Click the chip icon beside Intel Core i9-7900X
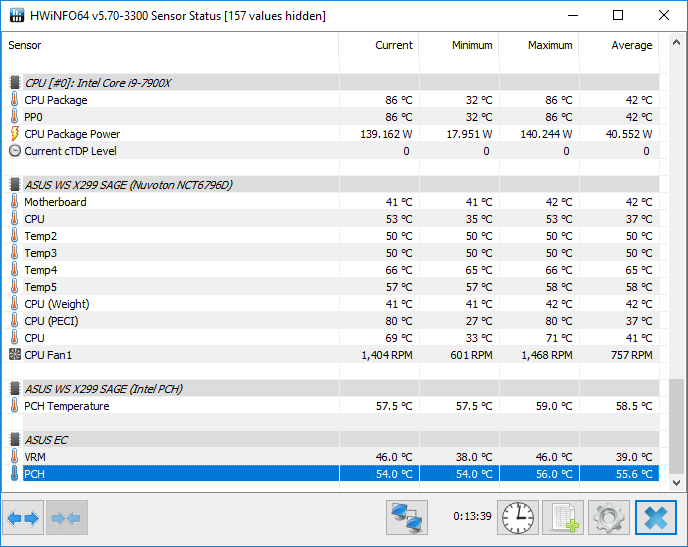688x547 pixels. (15, 82)
